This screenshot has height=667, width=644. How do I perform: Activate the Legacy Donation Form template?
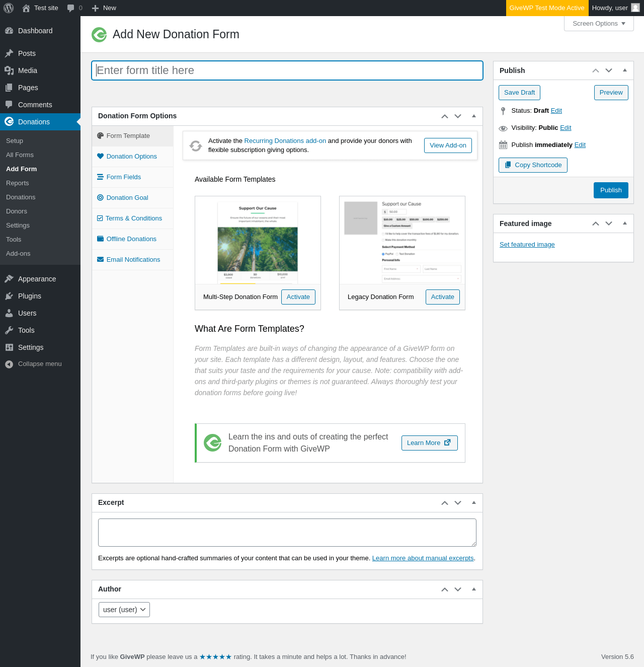(443, 297)
